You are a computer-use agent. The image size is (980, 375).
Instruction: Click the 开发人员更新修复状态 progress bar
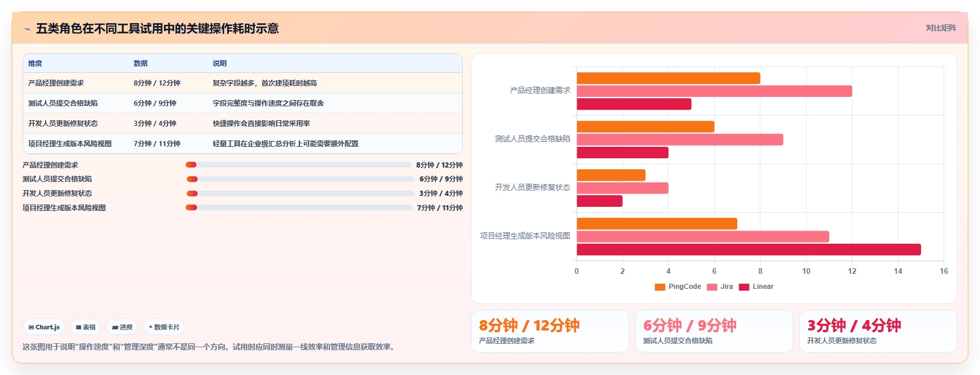[x=300, y=194]
